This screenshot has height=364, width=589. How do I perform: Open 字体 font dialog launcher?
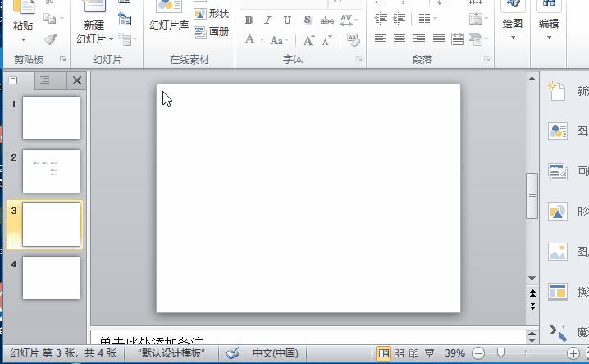tap(359, 59)
